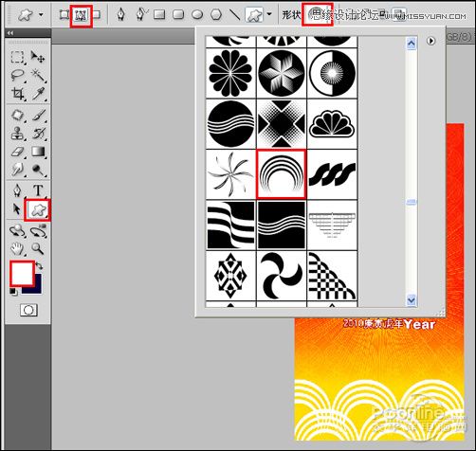Viewport: 476px width, 451px height.
Task: Open the shape picker dropdown
Action: 317,14
